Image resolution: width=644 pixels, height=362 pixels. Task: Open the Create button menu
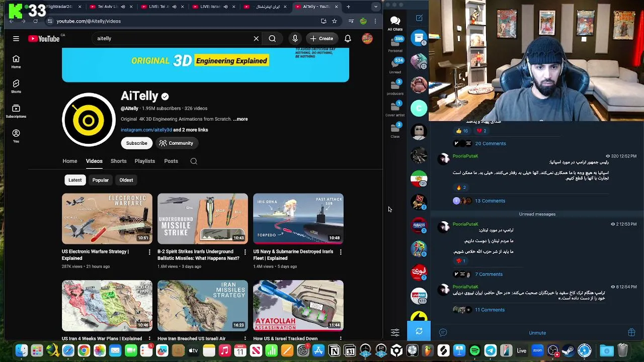point(321,39)
